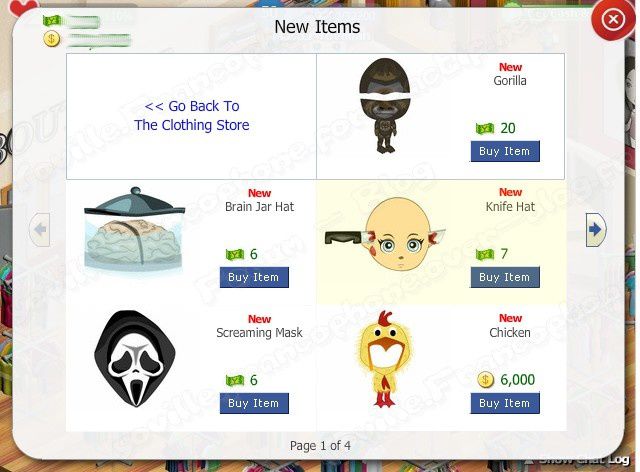Image resolution: width=640 pixels, height=472 pixels.
Task: Select the Brain Jar Hat image
Action: (x=134, y=232)
